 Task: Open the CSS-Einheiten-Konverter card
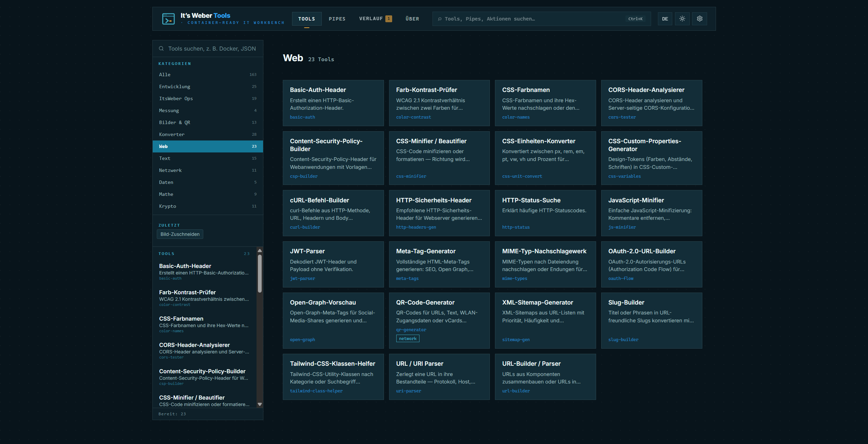[x=545, y=158]
